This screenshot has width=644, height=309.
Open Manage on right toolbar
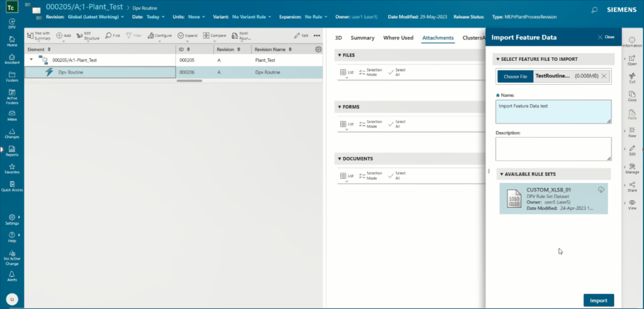632,168
